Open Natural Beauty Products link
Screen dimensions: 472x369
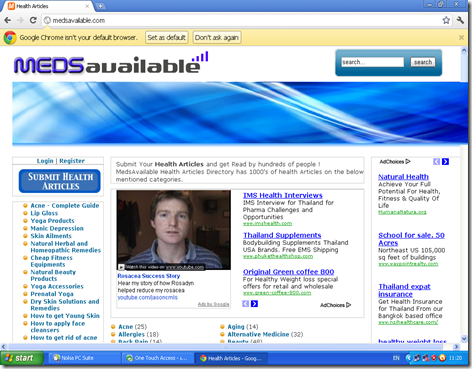[x=53, y=275]
